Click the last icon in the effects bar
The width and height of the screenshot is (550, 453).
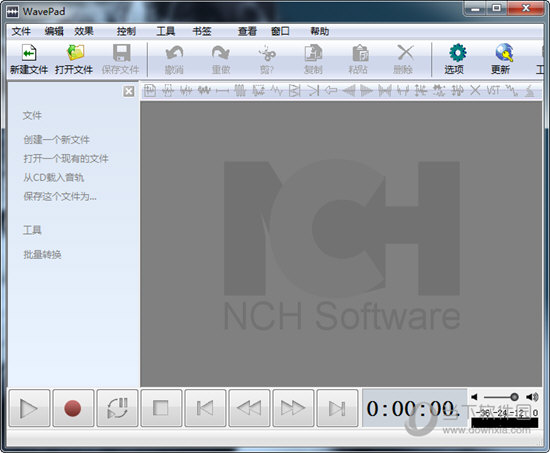click(x=529, y=91)
